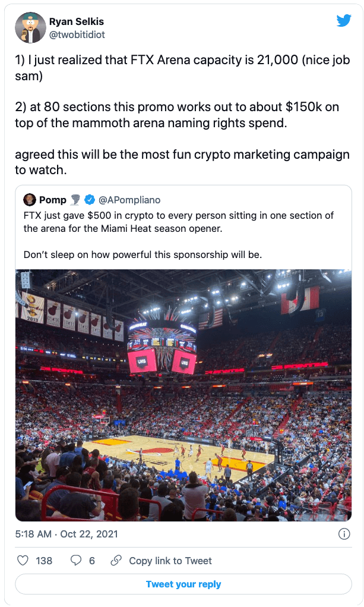364x607 pixels.
Task: Open the Pomp display name in quote
Action: click(x=53, y=200)
